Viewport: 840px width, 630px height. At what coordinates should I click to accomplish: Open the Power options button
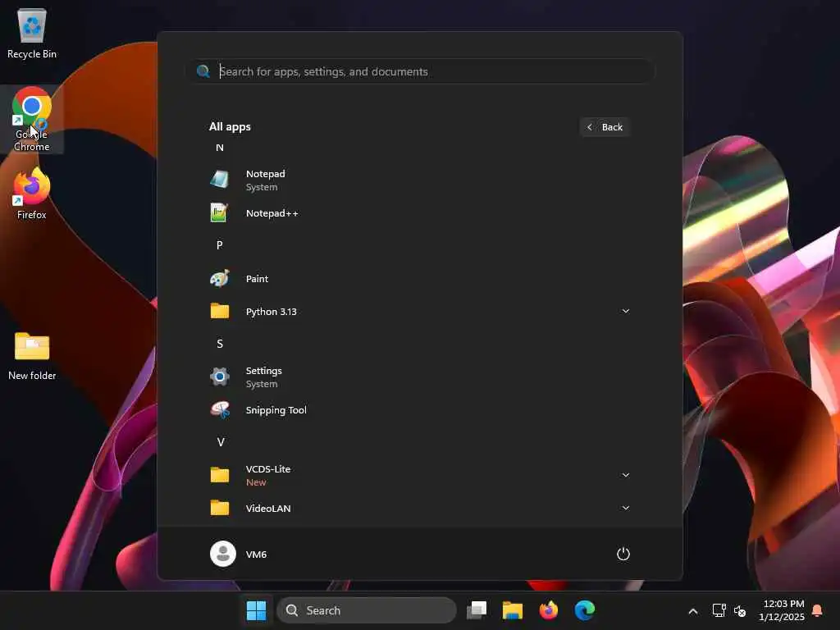click(x=623, y=554)
